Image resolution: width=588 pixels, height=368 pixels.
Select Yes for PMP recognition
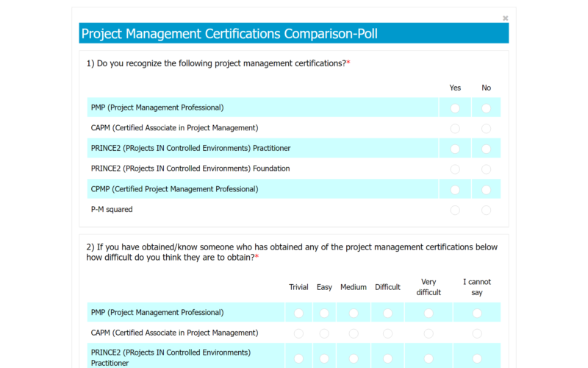[x=455, y=108]
